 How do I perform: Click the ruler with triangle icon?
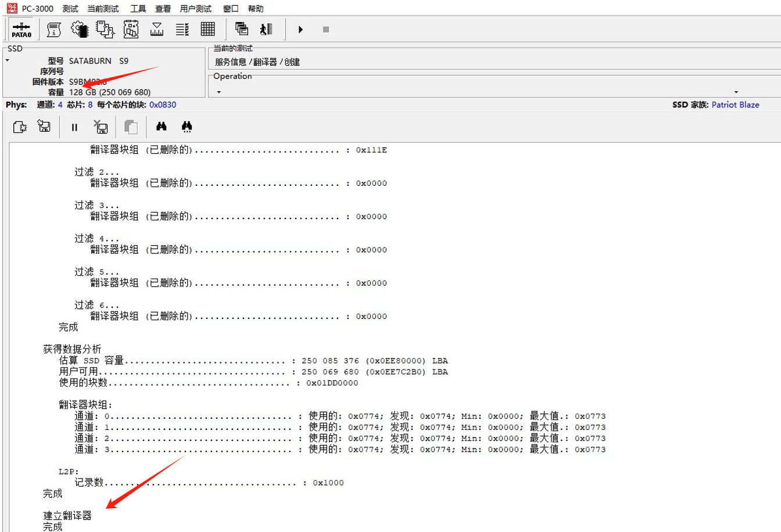[157, 30]
